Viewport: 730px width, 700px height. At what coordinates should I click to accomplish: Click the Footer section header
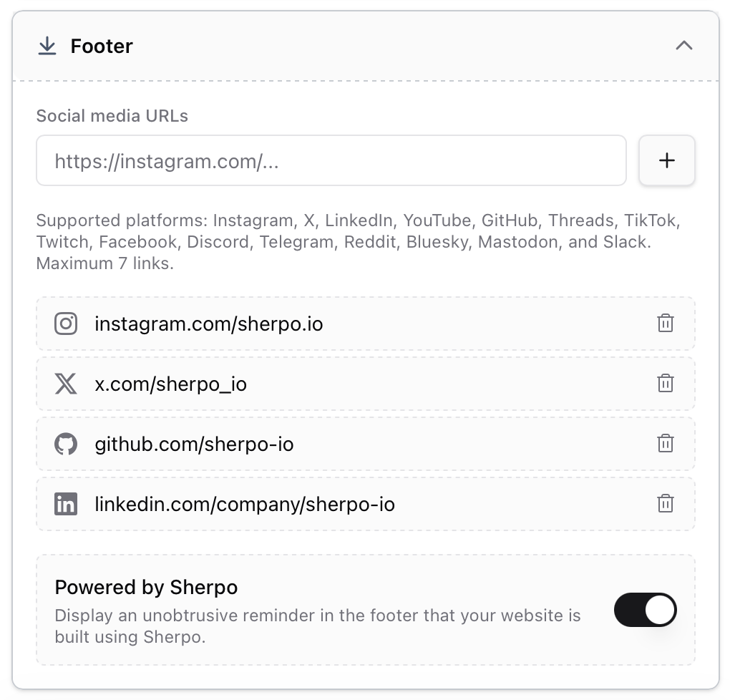pos(101,45)
